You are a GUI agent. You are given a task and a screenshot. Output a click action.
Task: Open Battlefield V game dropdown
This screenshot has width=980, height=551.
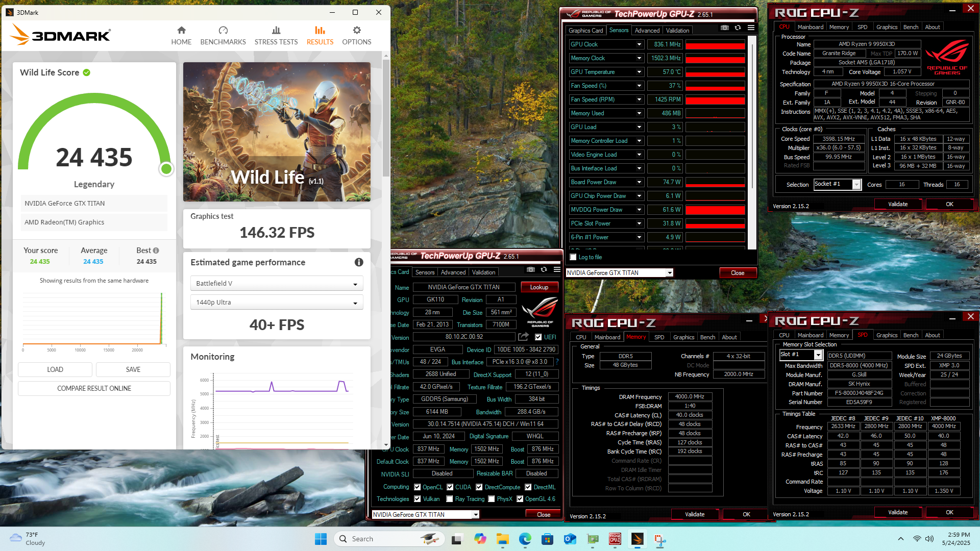coord(277,284)
